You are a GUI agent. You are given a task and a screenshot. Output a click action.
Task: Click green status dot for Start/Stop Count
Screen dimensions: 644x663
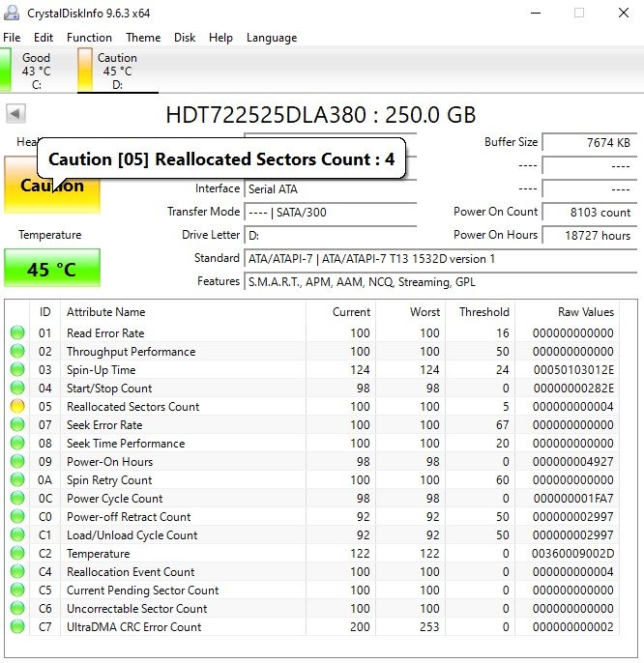(17, 388)
